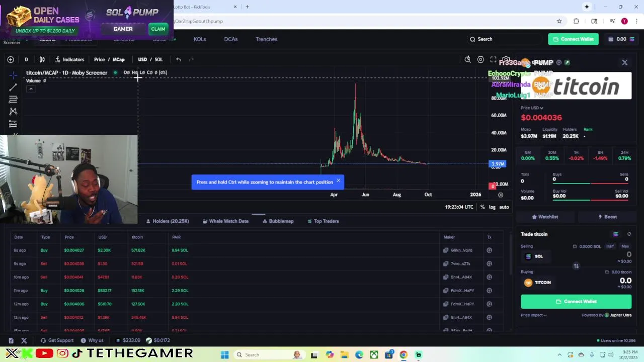Viewport: 644px width, 362px height.
Task: Open the Indicators menu
Action: pos(69,59)
